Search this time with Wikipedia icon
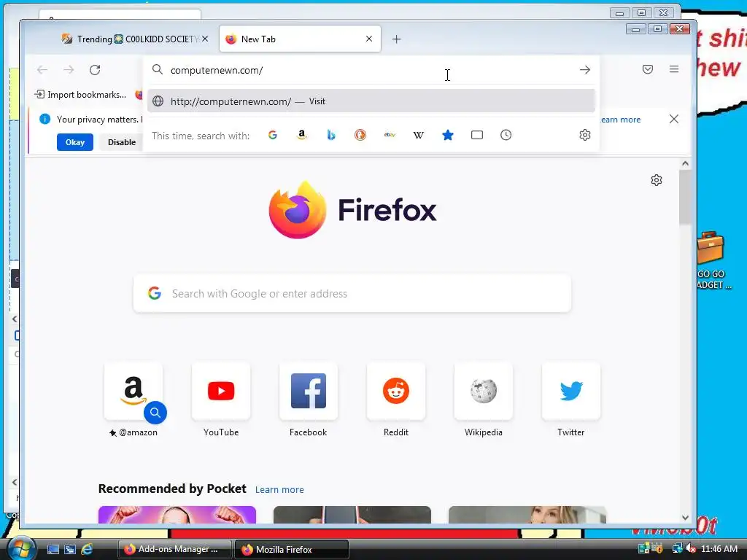Screen dimensions: 747x560 click(418, 135)
